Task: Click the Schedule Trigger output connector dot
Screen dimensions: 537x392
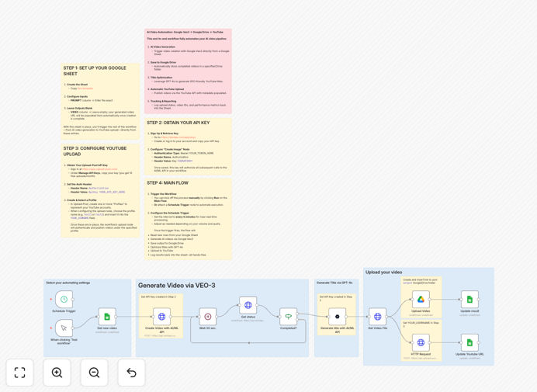Action: click(x=73, y=299)
